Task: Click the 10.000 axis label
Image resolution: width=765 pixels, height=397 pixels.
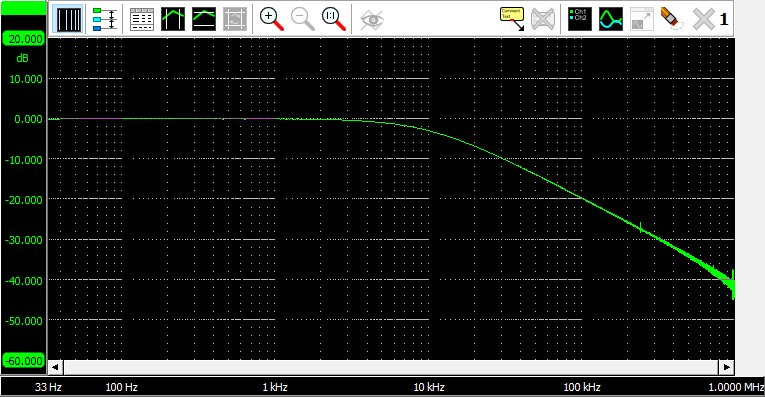Action: (26, 79)
